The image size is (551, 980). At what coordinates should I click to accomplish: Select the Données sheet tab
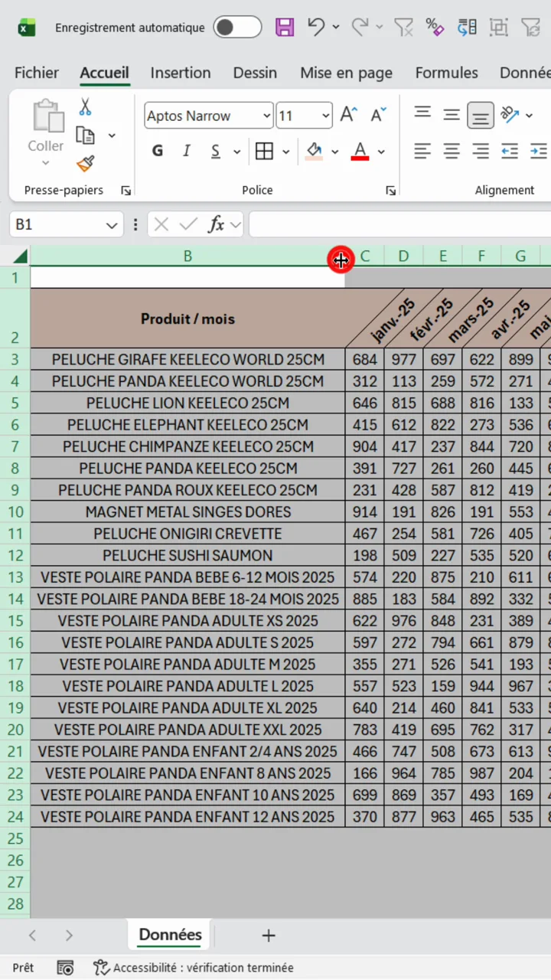(x=171, y=935)
